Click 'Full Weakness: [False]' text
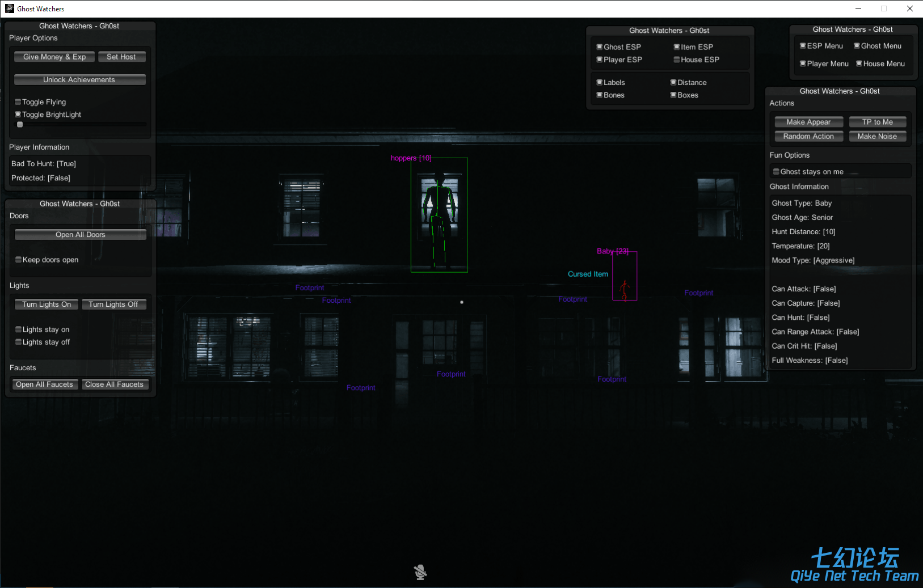Screen dimensions: 923x588 click(x=810, y=361)
